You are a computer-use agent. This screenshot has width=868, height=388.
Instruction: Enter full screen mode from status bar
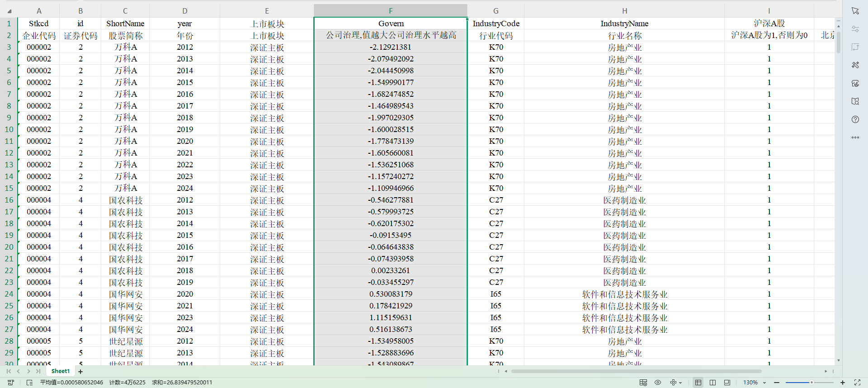[x=857, y=383]
